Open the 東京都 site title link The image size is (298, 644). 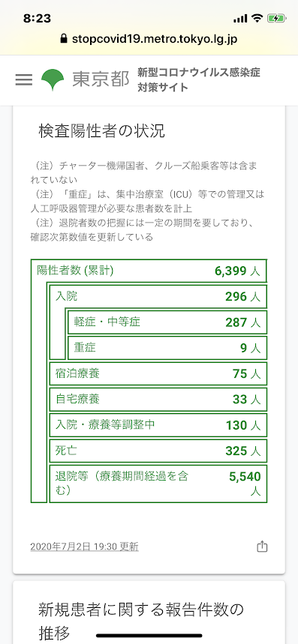(101, 79)
